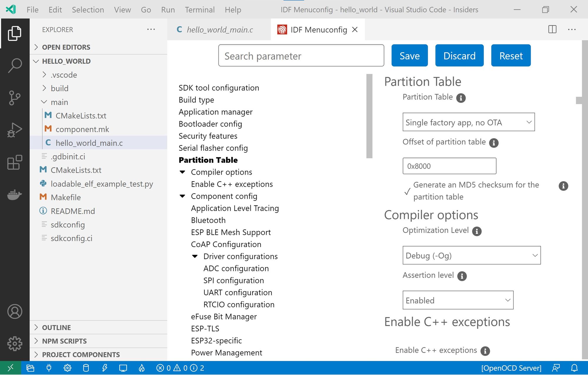588x375 pixels.
Task: Click the plug port icon in status bar
Action: 49,368
